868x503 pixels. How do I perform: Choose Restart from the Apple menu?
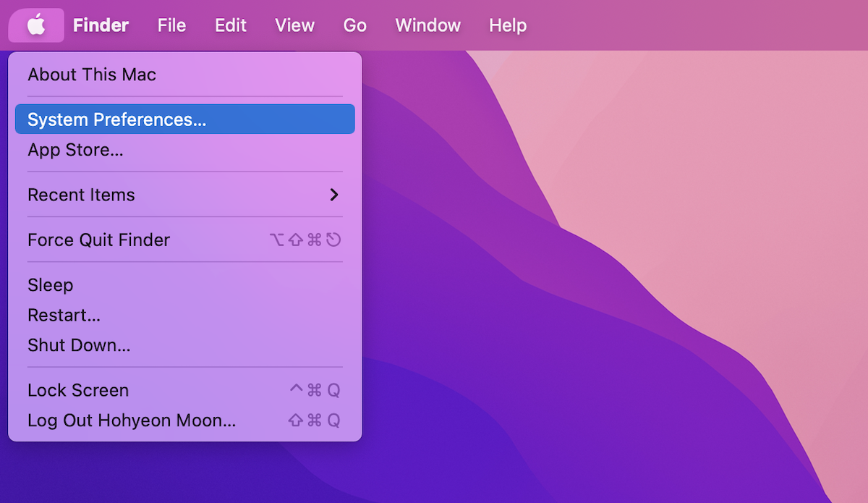[x=64, y=316]
